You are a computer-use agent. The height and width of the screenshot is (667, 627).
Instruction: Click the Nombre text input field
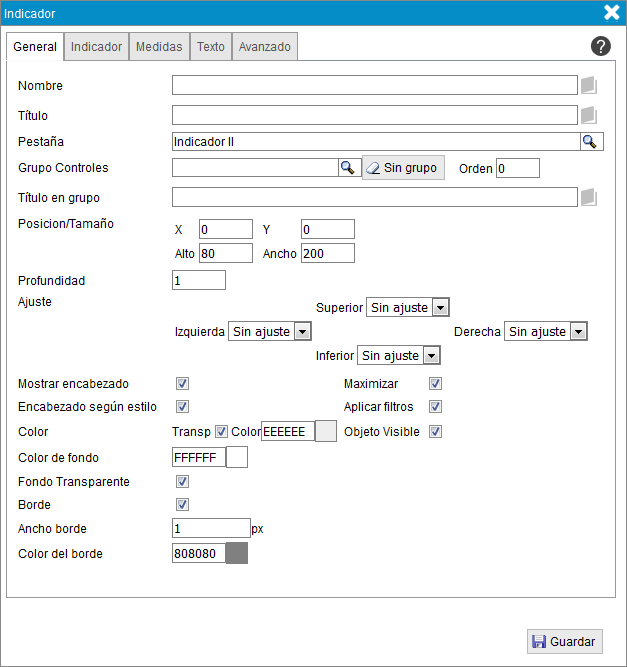(x=375, y=85)
